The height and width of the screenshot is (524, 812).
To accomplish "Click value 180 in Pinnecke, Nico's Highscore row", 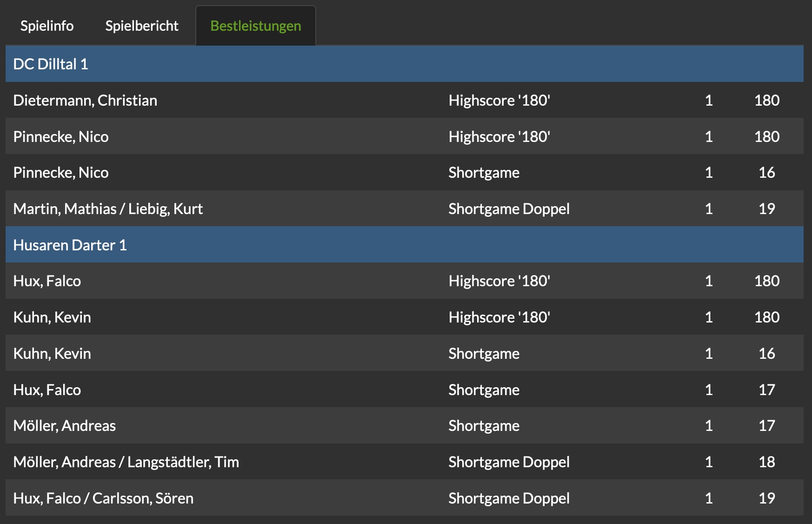I will click(767, 137).
